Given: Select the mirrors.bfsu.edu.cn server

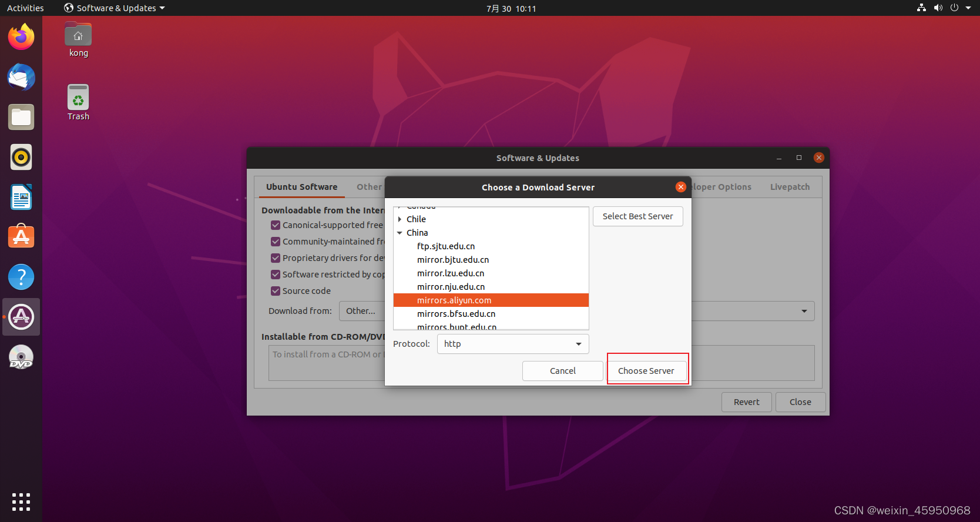Looking at the screenshot, I should [x=491, y=314].
